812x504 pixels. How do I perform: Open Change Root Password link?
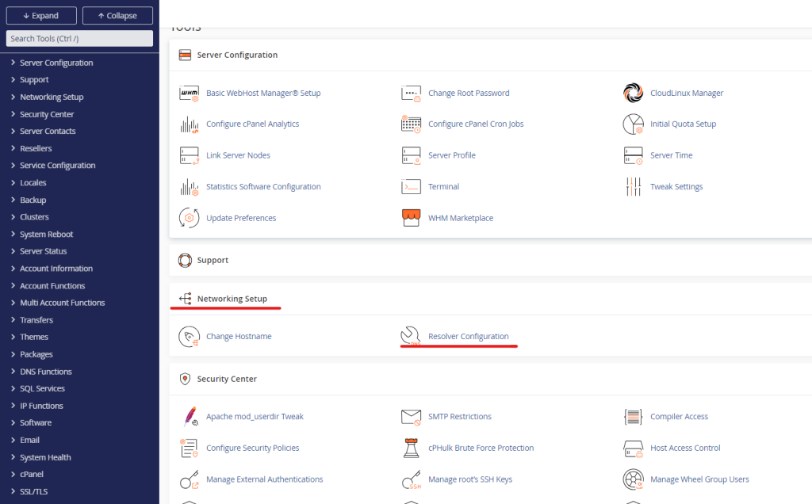(x=469, y=94)
